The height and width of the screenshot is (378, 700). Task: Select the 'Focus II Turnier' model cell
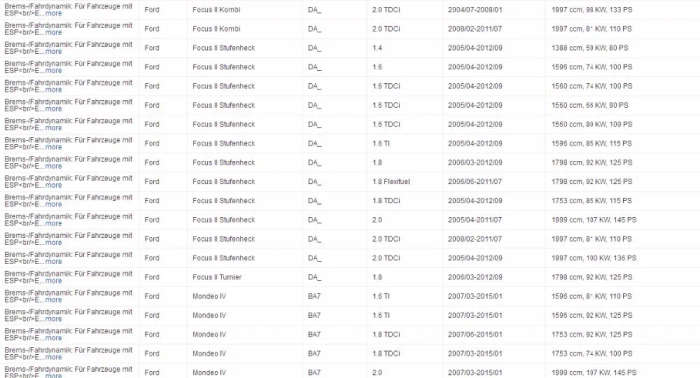pos(217,277)
